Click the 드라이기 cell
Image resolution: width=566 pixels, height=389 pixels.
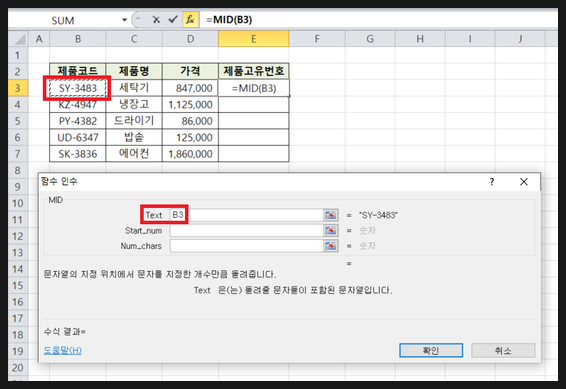pyautogui.click(x=134, y=121)
